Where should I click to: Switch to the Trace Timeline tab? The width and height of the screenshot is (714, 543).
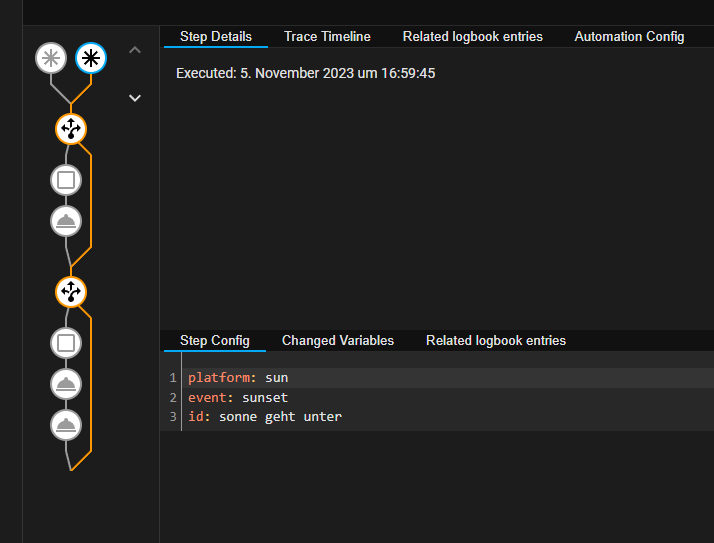(327, 37)
